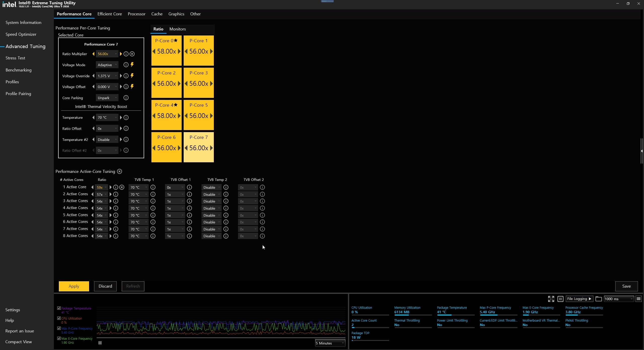
Task: Open the log folder icon
Action: click(598, 299)
